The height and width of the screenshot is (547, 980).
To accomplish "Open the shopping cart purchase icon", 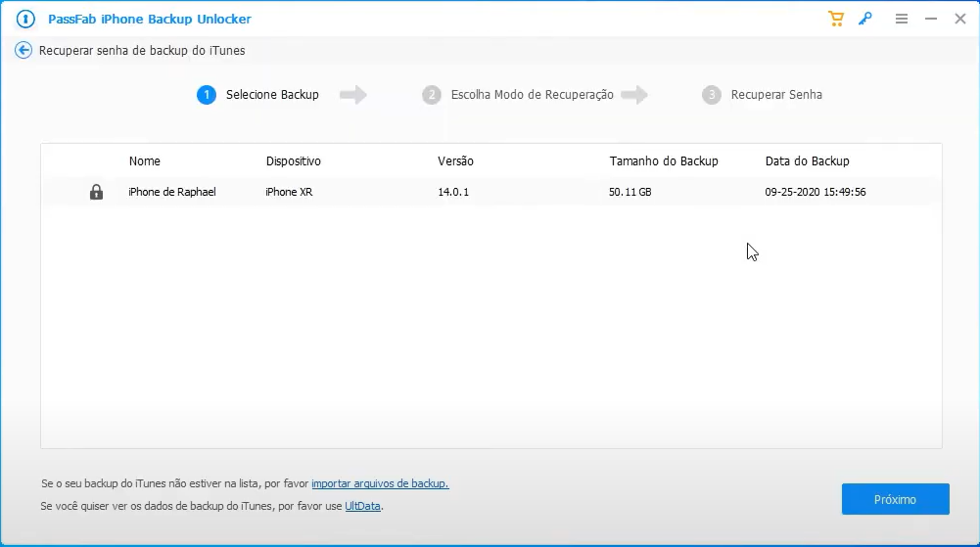I will point(836,19).
